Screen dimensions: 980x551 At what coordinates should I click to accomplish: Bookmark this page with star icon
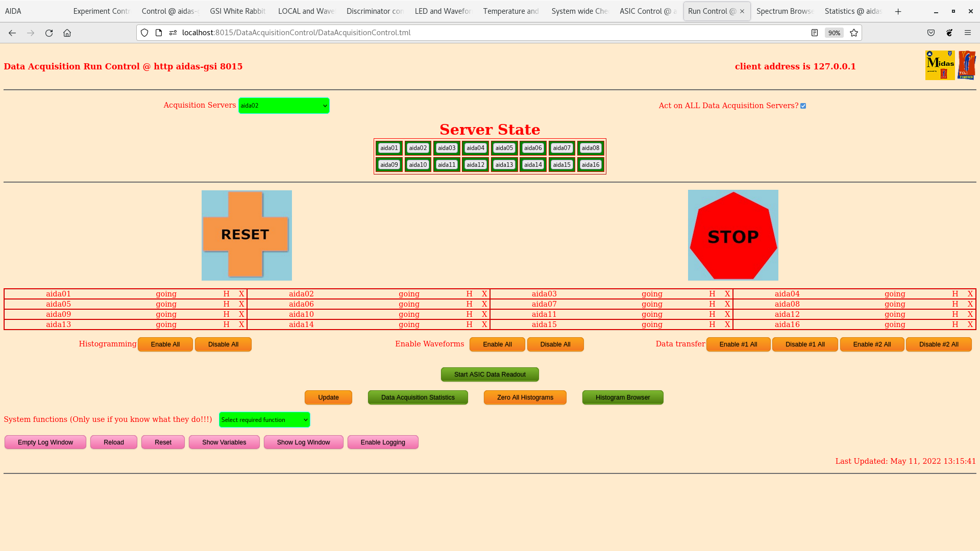(x=854, y=33)
